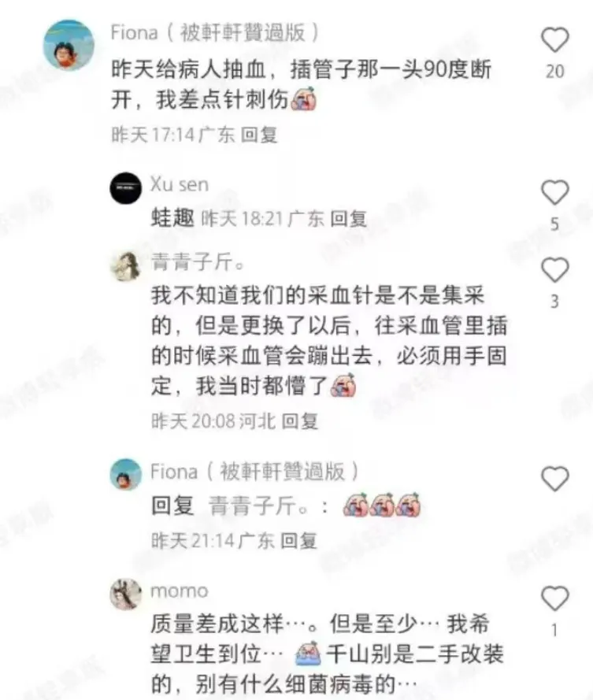This screenshot has width=593, height=700.
Task: Like Fiona's top comment with 20 likes
Action: click(555, 39)
